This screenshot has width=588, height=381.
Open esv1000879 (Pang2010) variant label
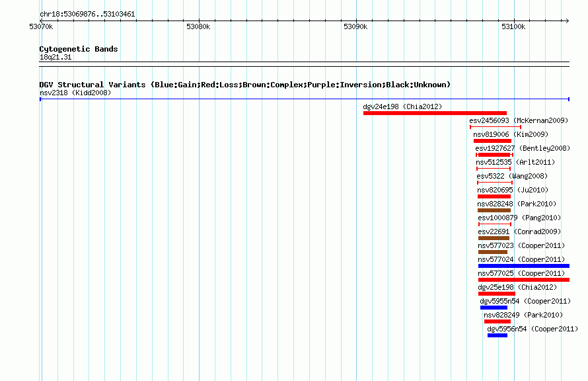(x=519, y=218)
